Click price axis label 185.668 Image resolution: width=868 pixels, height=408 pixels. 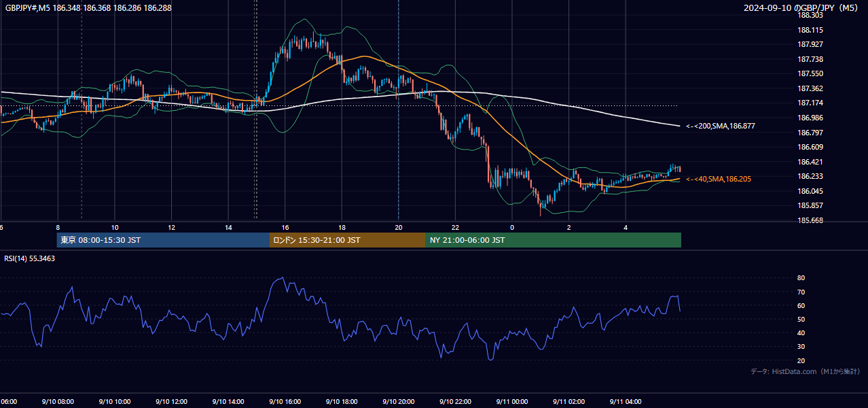click(810, 220)
